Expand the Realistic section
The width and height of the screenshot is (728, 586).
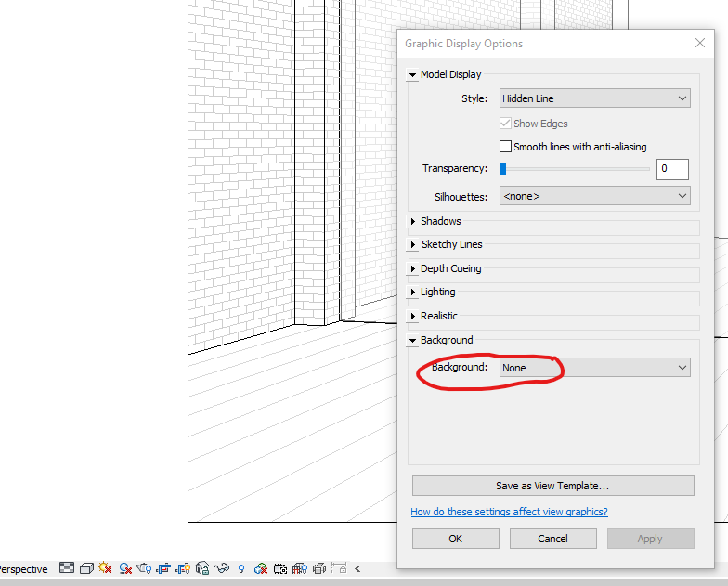(x=412, y=316)
